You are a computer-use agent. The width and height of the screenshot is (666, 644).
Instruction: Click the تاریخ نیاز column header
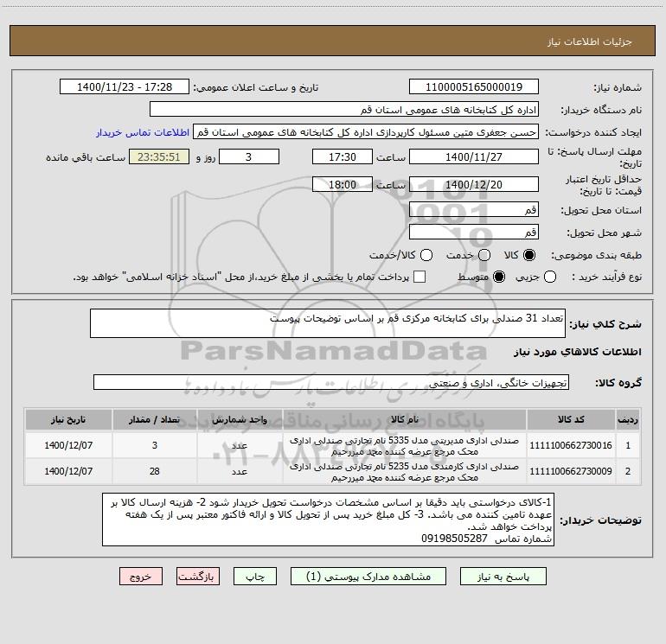[68, 420]
